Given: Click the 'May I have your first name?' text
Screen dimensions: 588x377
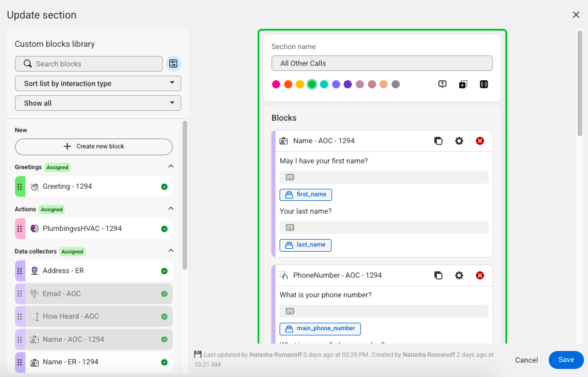Looking at the screenshot, I should coord(323,160).
